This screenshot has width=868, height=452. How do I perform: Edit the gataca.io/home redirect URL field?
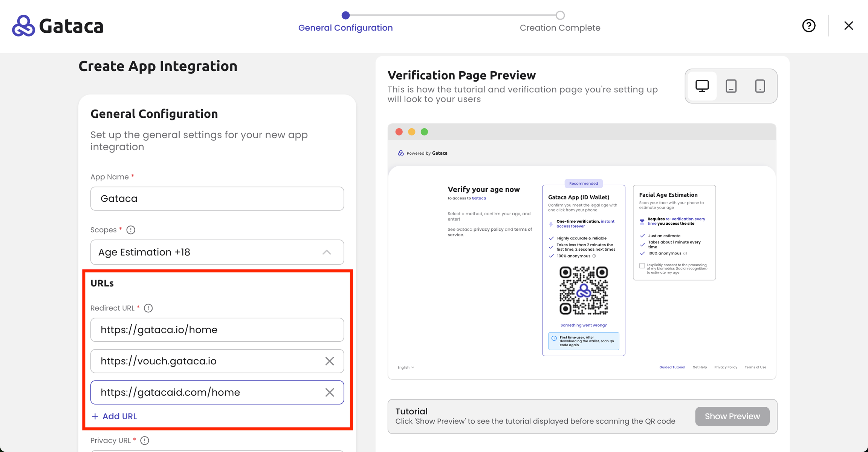[217, 330]
